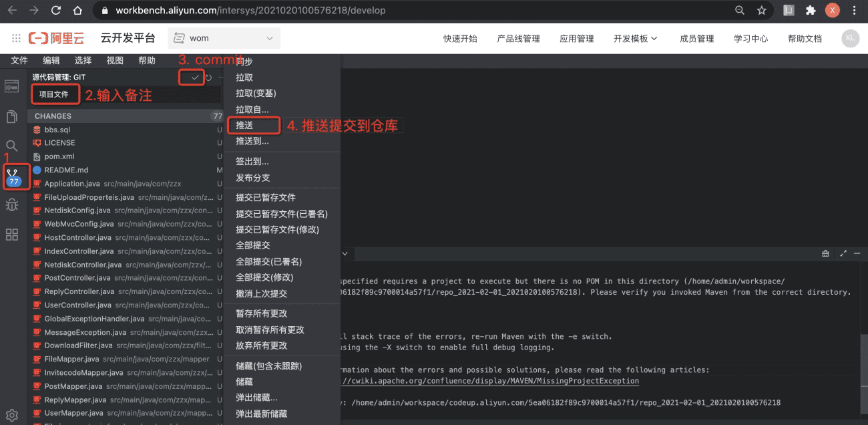Collapse the CHANGES section

127,116
